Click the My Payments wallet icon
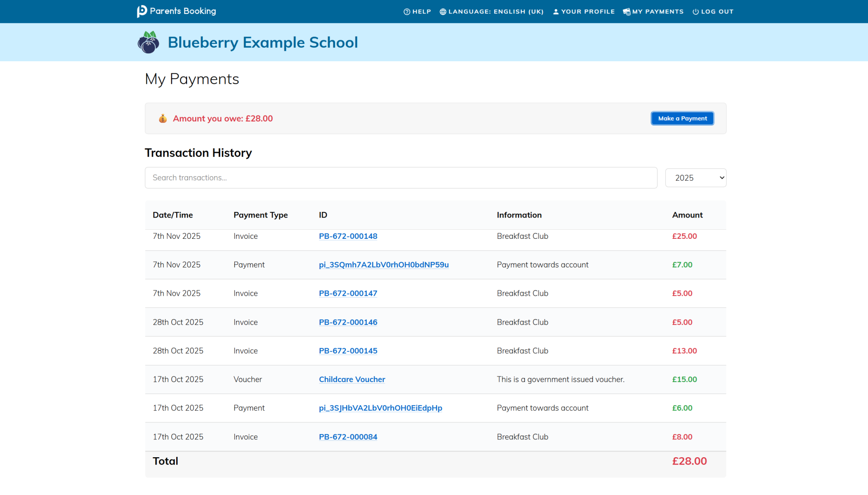The width and height of the screenshot is (868, 495). tap(626, 12)
